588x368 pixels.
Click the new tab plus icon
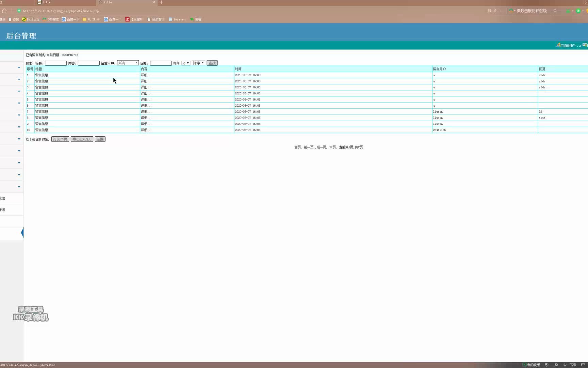[161, 2]
